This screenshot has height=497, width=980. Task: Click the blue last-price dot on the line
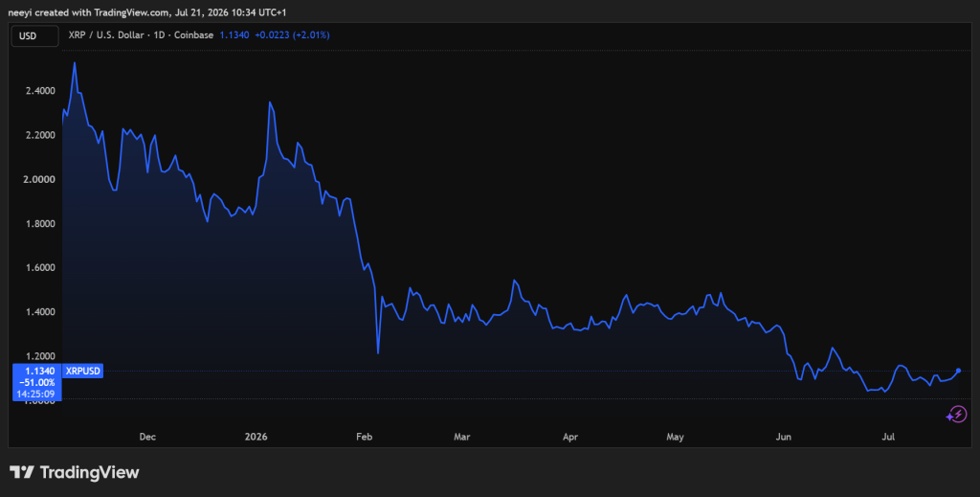point(958,371)
